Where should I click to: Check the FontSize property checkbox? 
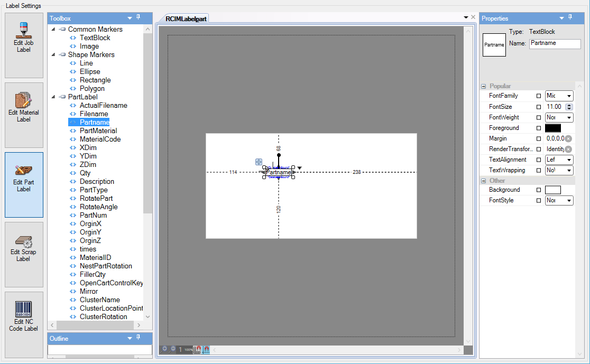(539, 107)
